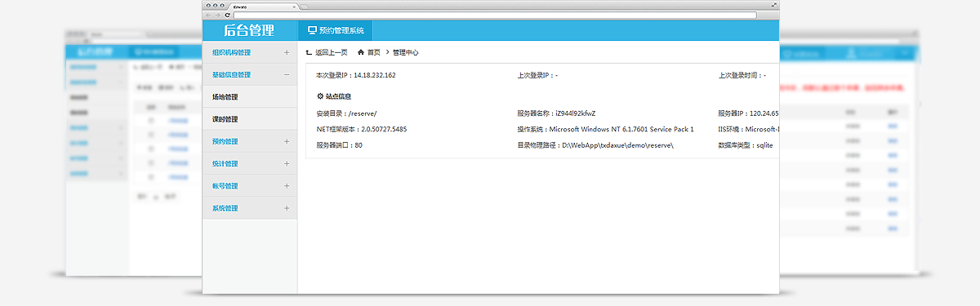
Task: Click the 安装目录：/reserve/ entry
Action: (x=346, y=113)
